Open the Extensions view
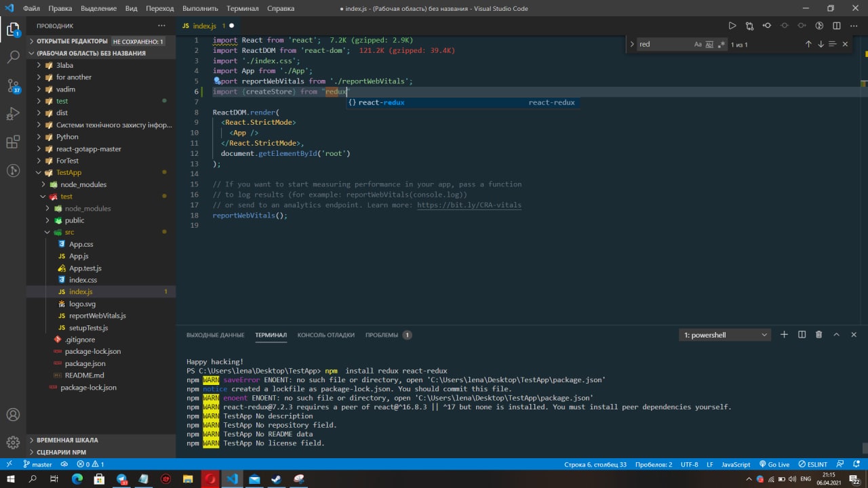 (13, 142)
